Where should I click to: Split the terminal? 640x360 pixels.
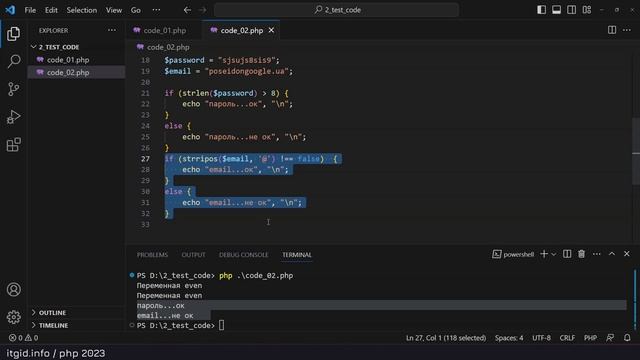coord(567,254)
